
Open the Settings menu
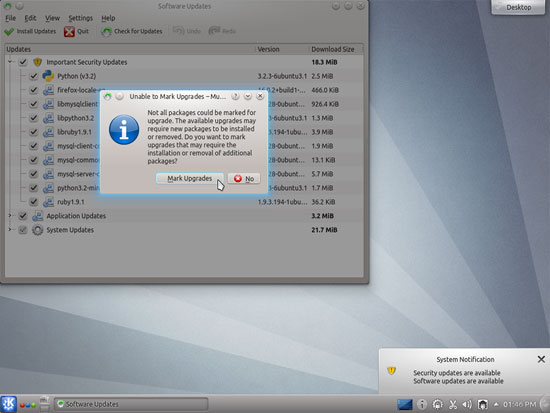tap(80, 18)
